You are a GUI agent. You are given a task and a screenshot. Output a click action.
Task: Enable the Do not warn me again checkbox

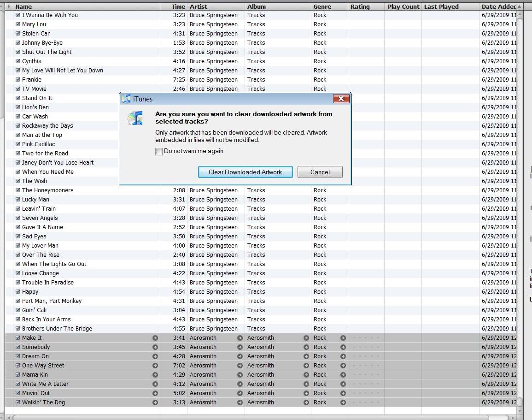[x=159, y=151]
